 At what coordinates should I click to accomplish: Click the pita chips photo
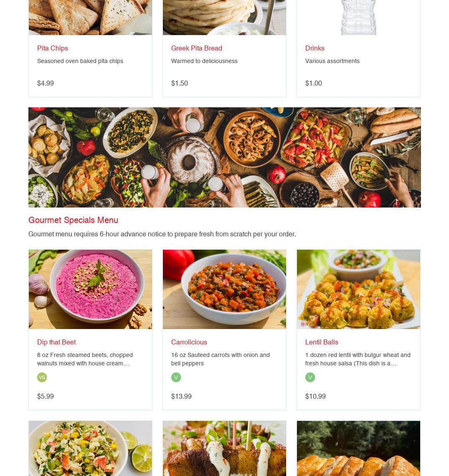91,17
